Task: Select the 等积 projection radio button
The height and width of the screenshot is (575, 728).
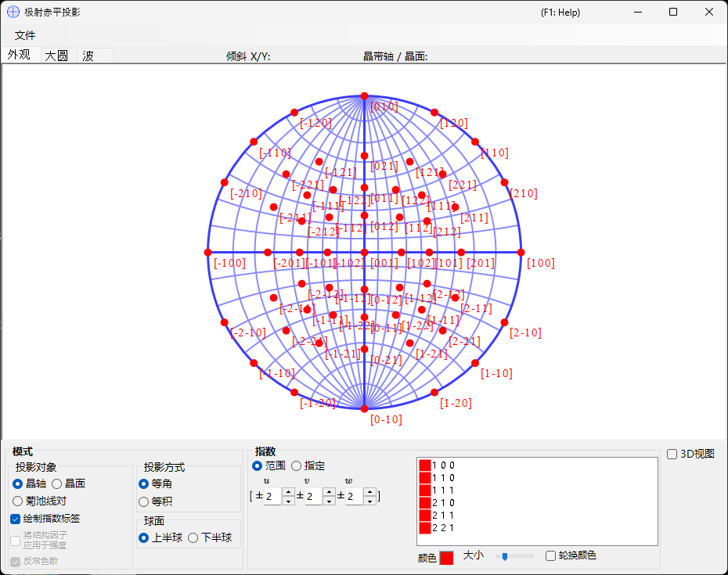Action: tap(143, 501)
